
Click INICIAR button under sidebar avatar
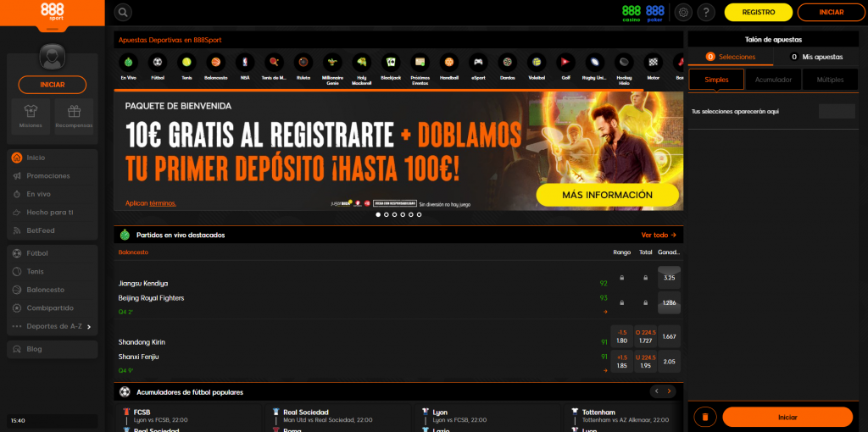coord(53,85)
